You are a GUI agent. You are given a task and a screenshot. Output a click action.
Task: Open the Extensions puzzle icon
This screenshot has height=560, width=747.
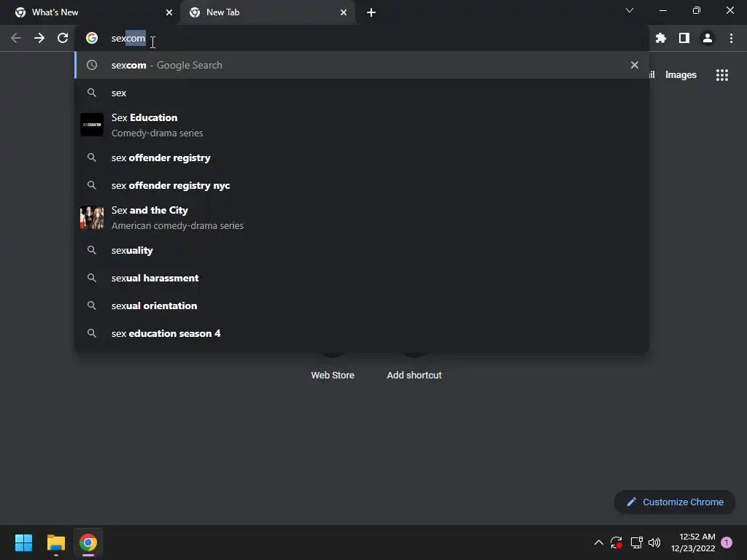pyautogui.click(x=661, y=38)
